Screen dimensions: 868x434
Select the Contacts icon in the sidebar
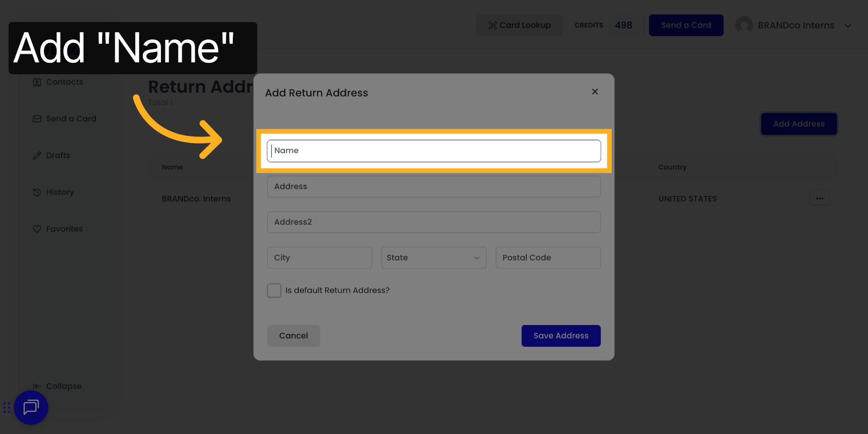(x=37, y=82)
